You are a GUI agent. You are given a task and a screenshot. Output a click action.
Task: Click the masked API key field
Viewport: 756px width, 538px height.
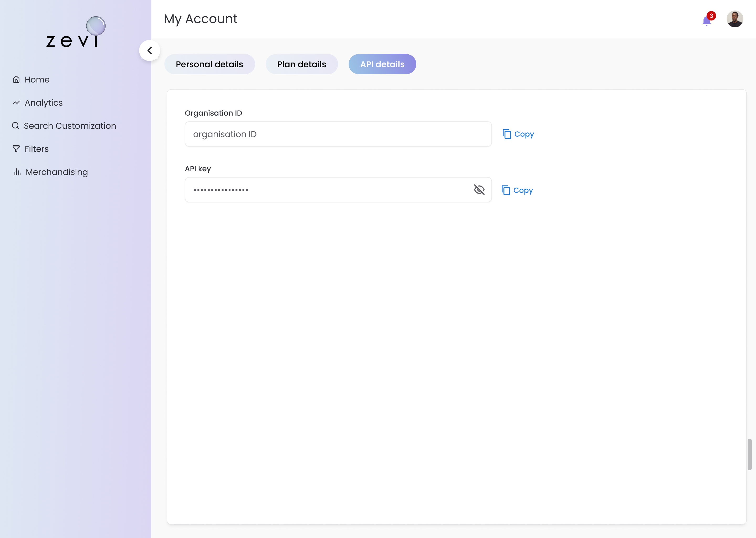click(328, 189)
